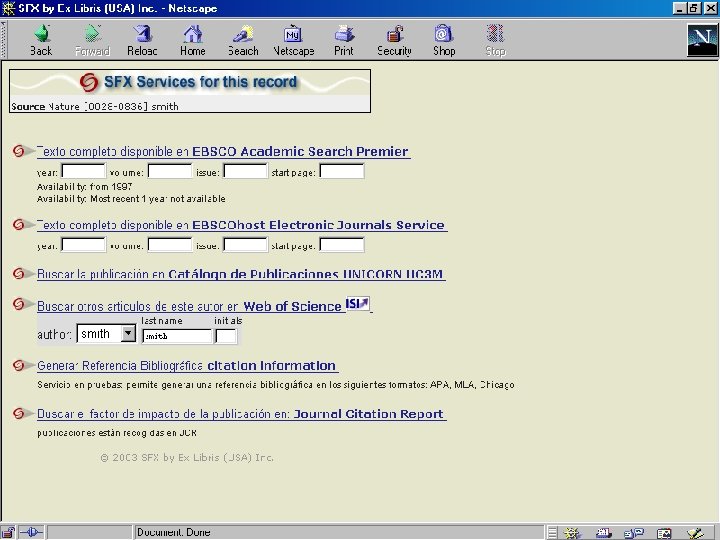The image size is (720, 540).
Task: Click text 'Availability: from 1997'
Action: (84, 187)
